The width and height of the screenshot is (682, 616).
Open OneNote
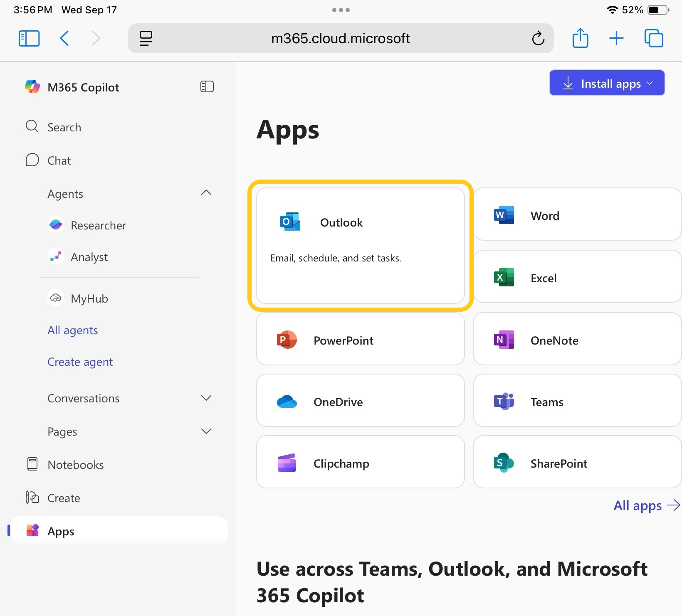point(576,339)
